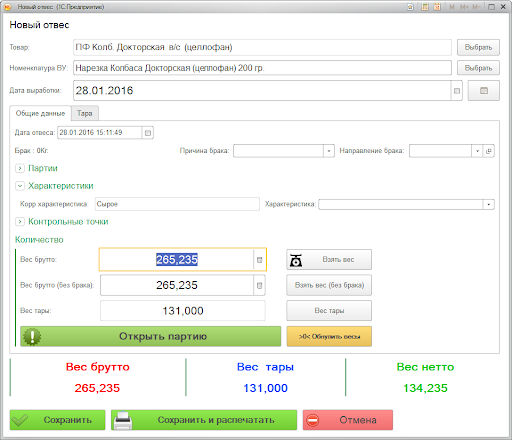
Task: Click calendar icon in title bar
Action: [x=437, y=7]
